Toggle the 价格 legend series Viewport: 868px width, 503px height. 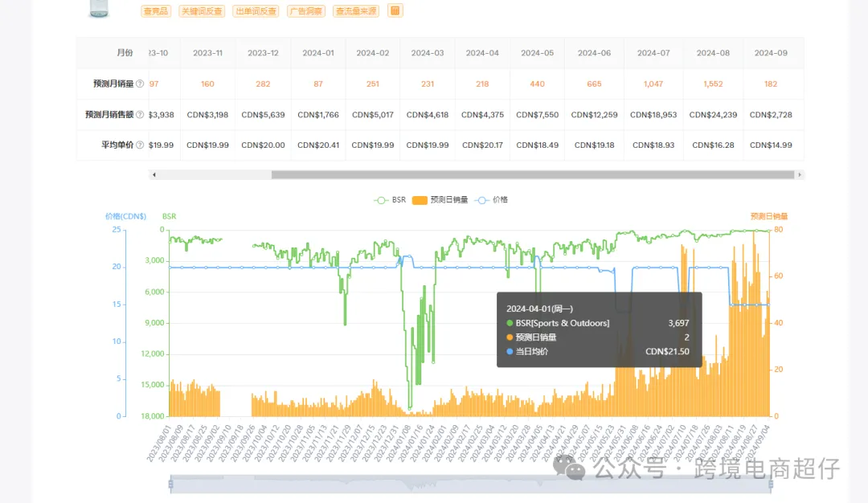click(492, 200)
